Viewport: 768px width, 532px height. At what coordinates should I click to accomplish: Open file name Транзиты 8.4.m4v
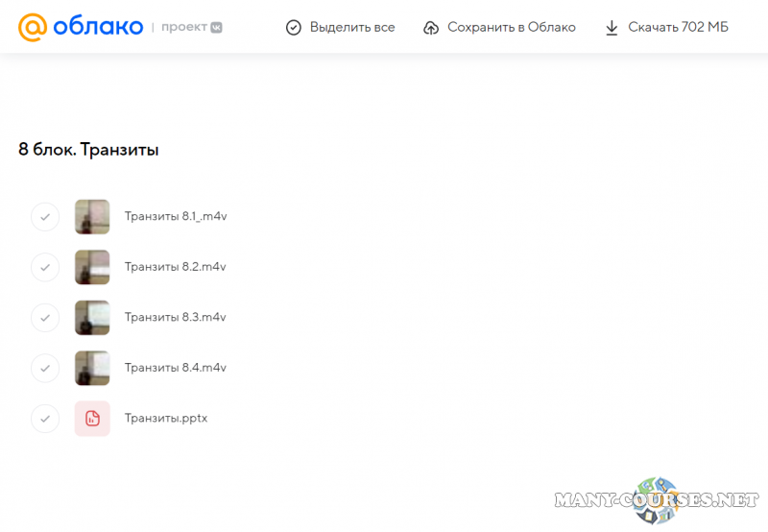click(175, 368)
